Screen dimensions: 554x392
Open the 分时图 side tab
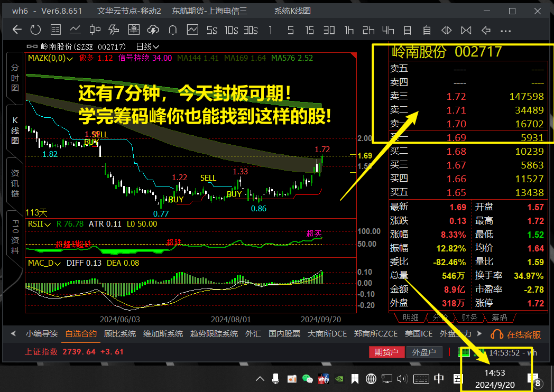coord(15,78)
